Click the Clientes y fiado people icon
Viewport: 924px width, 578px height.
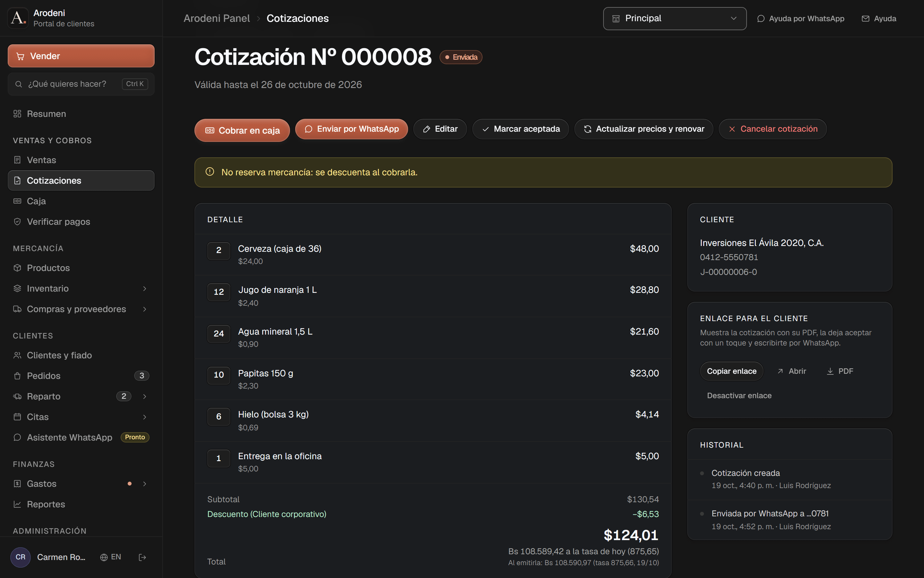coord(17,355)
